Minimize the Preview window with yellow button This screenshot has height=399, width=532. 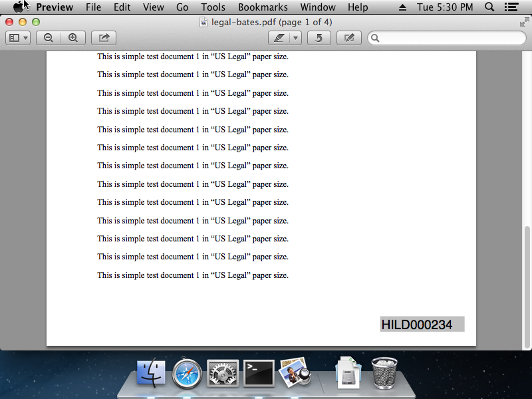coord(23,22)
